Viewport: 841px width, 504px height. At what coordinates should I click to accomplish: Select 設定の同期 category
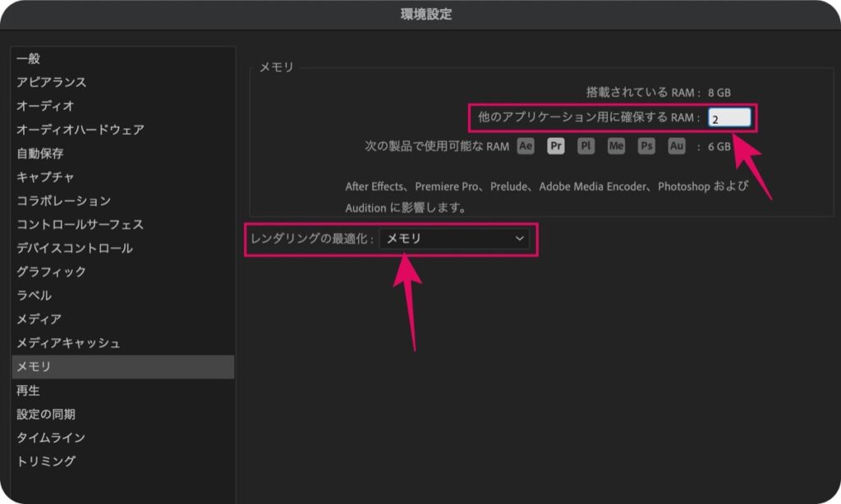[123, 414]
